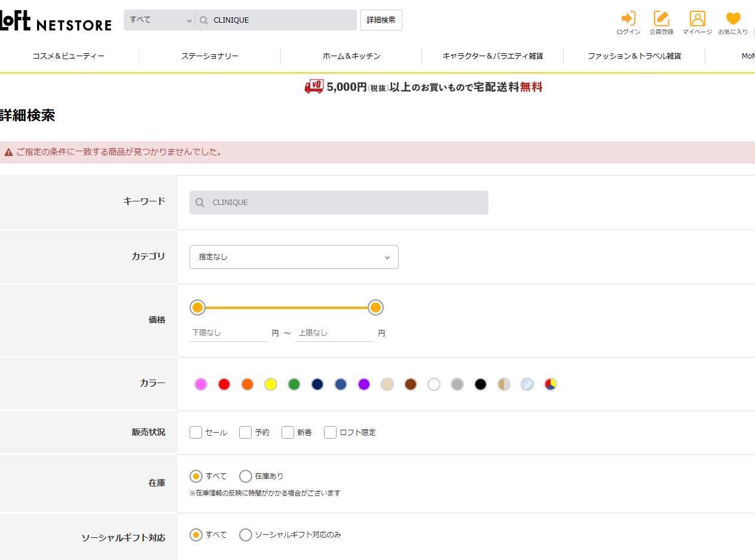Open the Loft Netstore logo homepage
Image resolution: width=755 pixels, height=560 pixels.
(56, 22)
